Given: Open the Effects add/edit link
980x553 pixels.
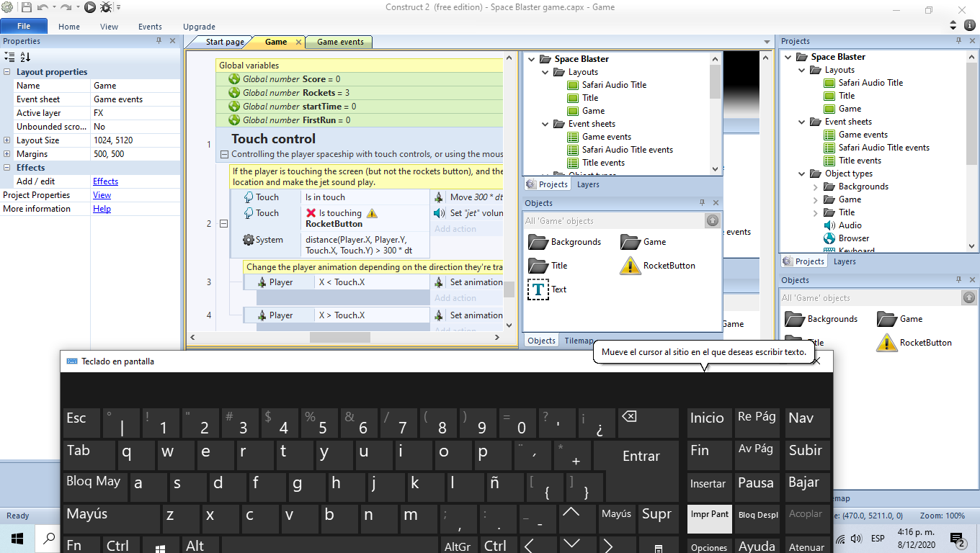Looking at the screenshot, I should 105,181.
